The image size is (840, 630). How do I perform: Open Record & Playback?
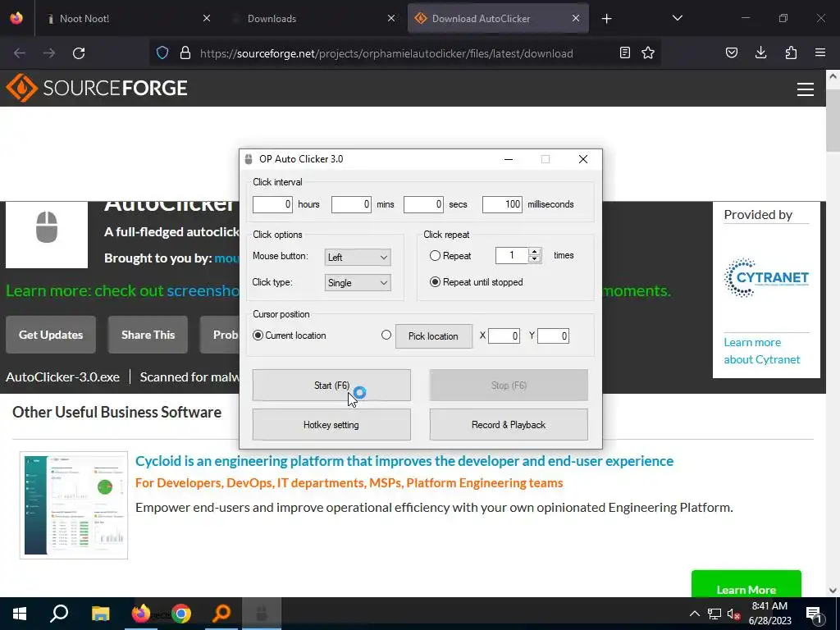coord(509,425)
